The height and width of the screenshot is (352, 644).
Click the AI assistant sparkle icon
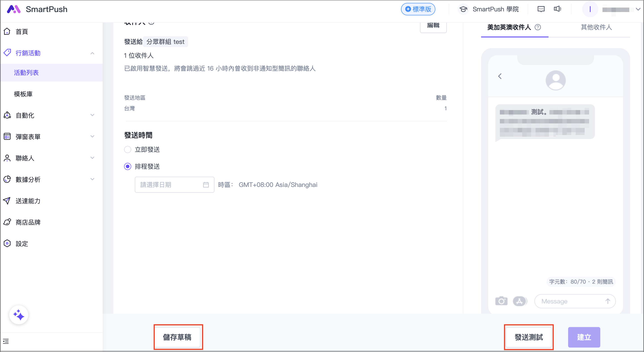coord(19,315)
